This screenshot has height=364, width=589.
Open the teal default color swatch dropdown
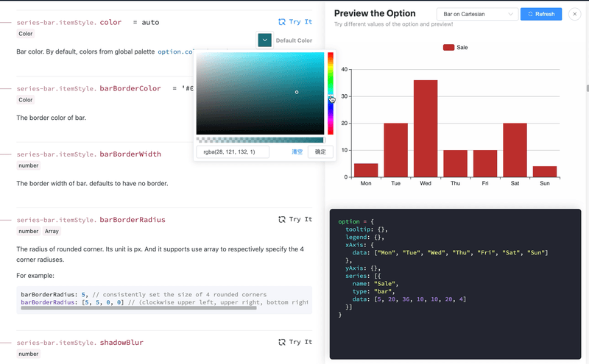click(264, 40)
